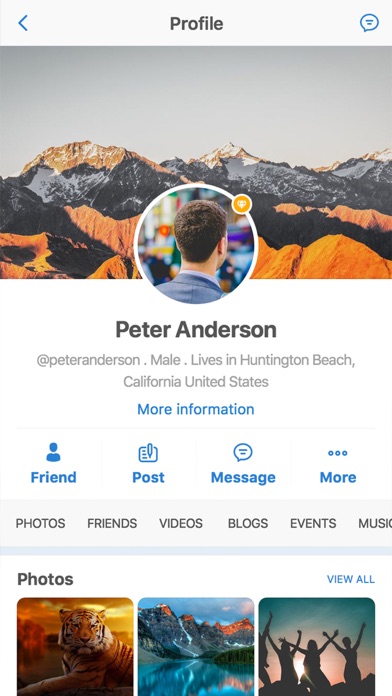Viewport: 392px width, 696px height.
Task: Expand More information link
Action: click(196, 409)
